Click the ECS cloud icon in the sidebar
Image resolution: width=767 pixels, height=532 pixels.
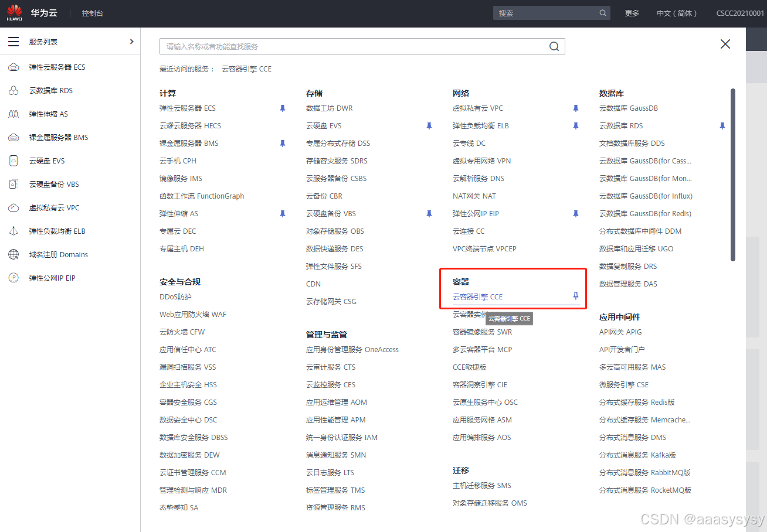pyautogui.click(x=13, y=67)
